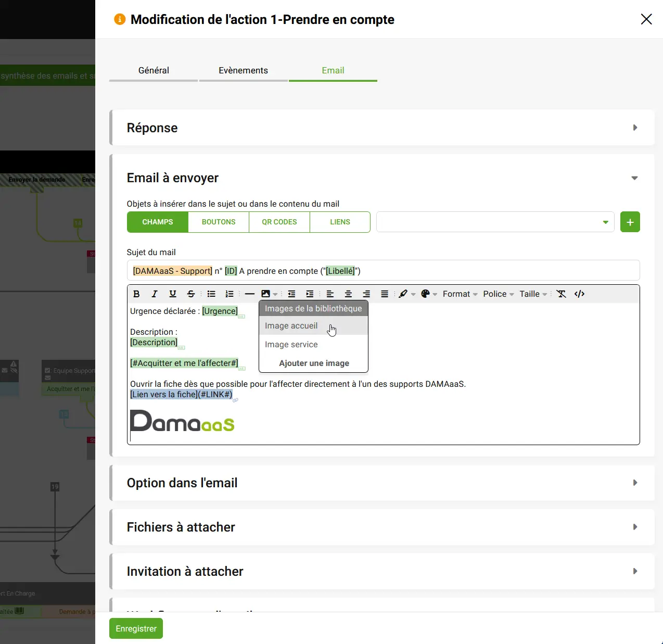Clear text formatting with the eraser icon
The width and height of the screenshot is (663, 644).
pos(561,294)
